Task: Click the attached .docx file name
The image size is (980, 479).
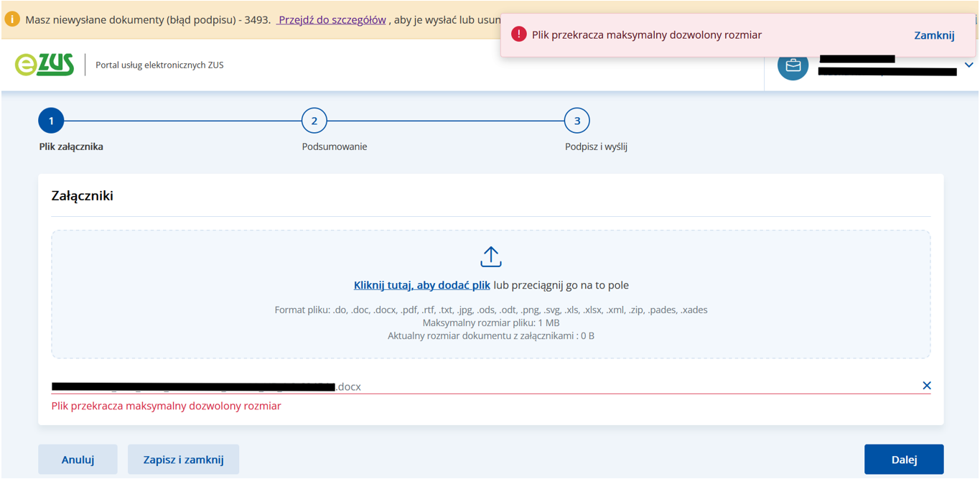Action: pyautogui.click(x=207, y=386)
